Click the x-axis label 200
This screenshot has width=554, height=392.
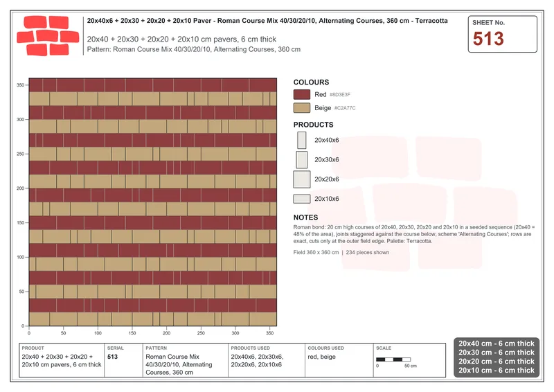pyautogui.click(x=166, y=333)
